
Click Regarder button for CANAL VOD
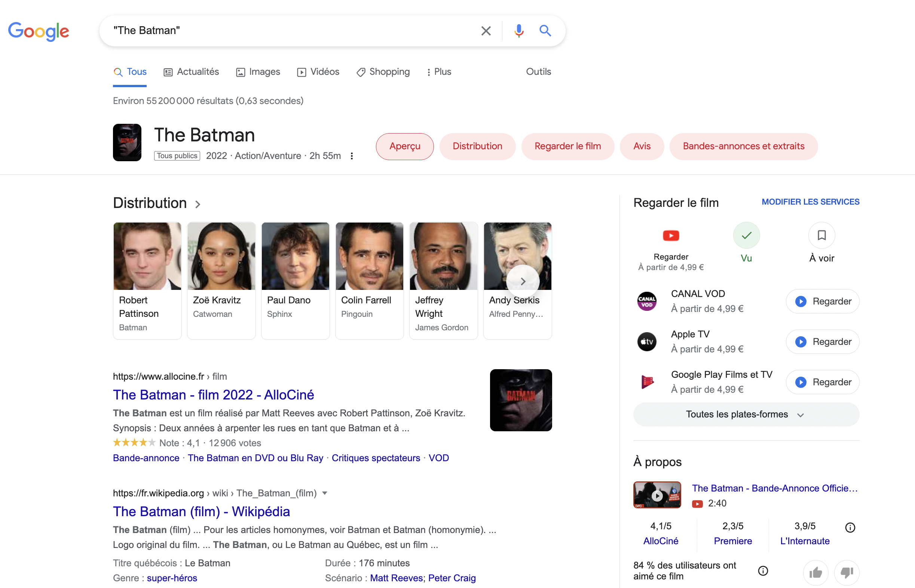pyautogui.click(x=823, y=301)
